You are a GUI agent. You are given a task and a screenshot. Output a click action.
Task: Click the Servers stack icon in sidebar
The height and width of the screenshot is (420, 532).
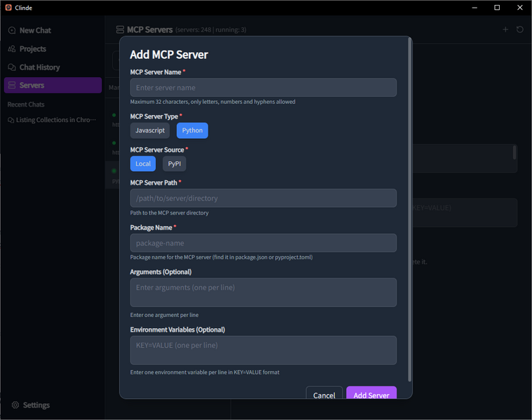[12, 85]
